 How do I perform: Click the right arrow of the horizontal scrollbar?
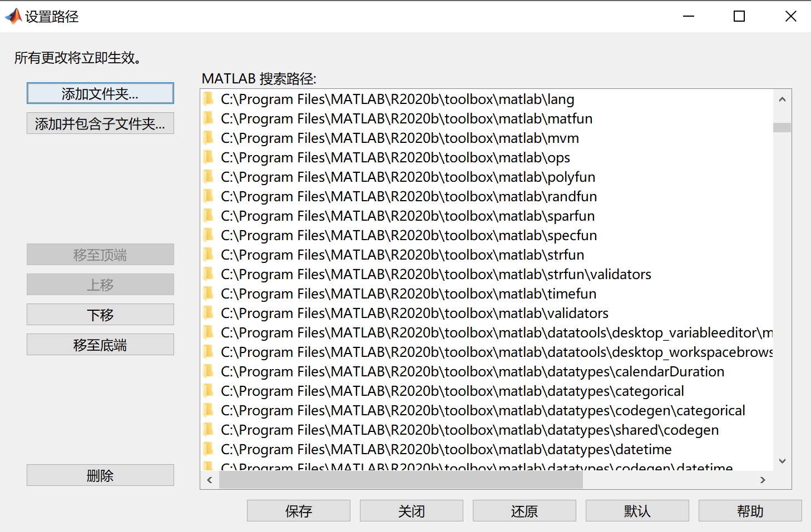[x=763, y=480]
